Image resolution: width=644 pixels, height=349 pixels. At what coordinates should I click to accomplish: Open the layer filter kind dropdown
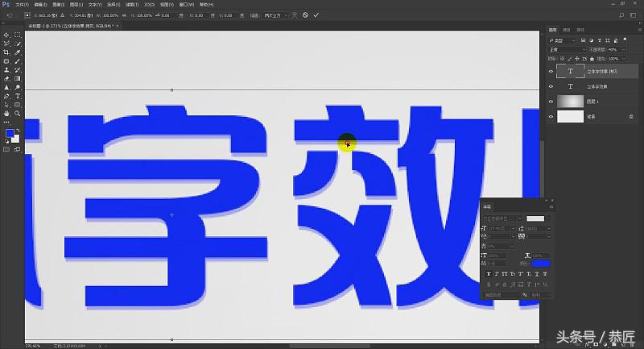(562, 40)
